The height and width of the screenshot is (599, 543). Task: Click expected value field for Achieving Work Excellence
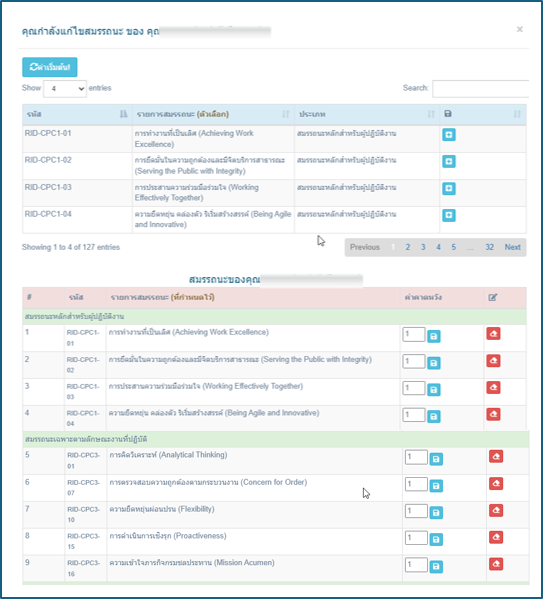click(x=413, y=334)
